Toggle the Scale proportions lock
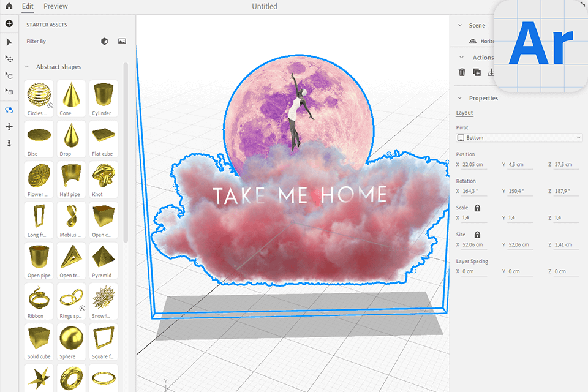 (x=477, y=208)
